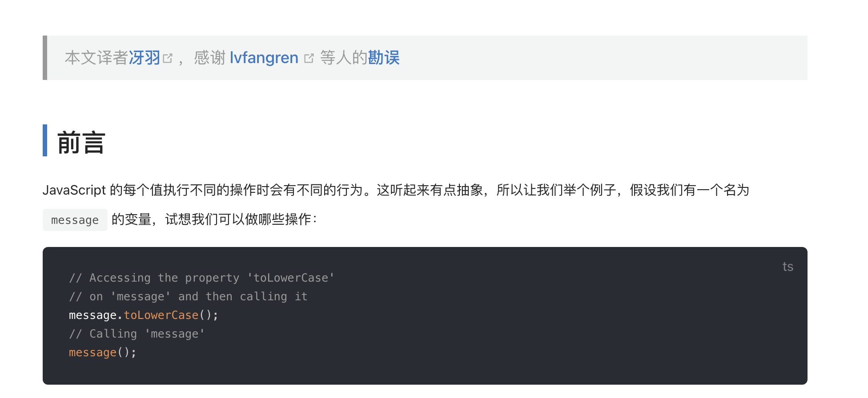This screenshot has width=868, height=398.
Task: Click the 前言 section heading
Action: pos(81,143)
